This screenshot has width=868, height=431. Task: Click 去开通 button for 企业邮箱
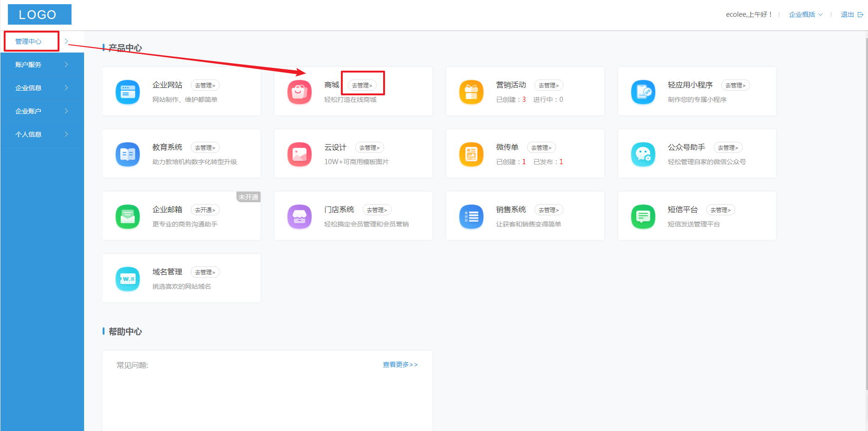205,210
